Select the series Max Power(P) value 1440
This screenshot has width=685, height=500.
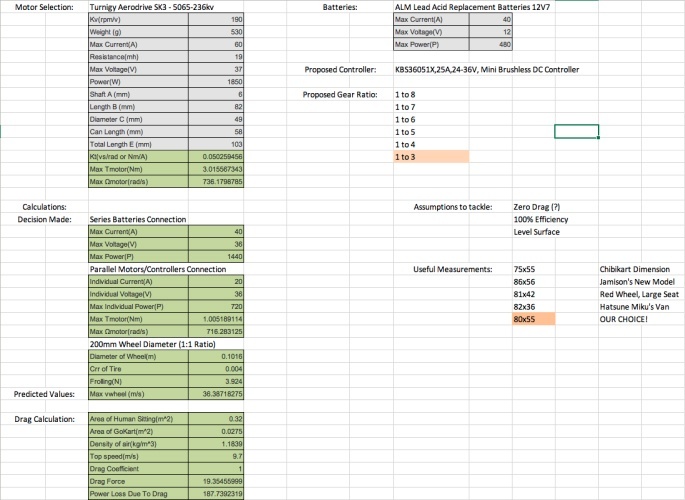216,256
